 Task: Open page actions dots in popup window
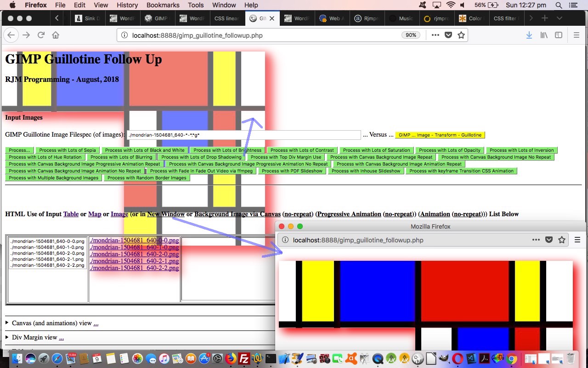tap(536, 240)
